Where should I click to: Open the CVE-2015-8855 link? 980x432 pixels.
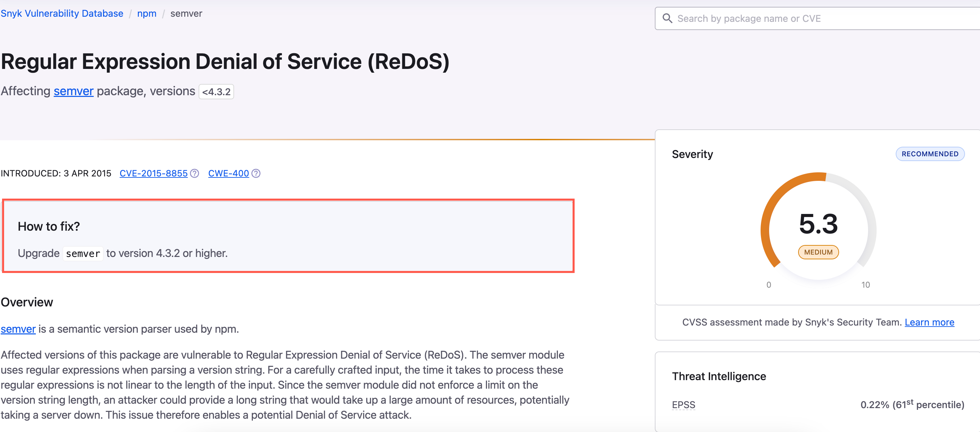tap(153, 173)
